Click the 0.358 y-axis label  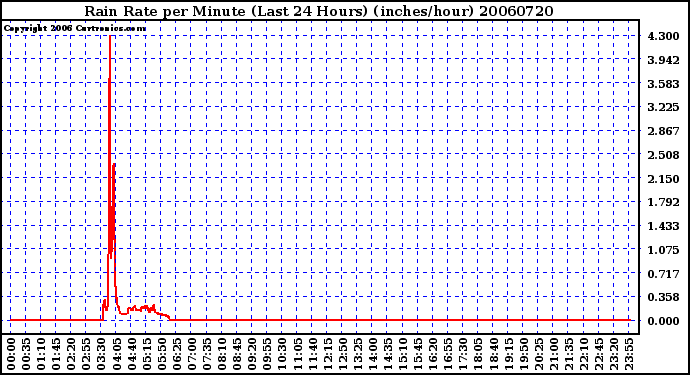[x=663, y=298]
